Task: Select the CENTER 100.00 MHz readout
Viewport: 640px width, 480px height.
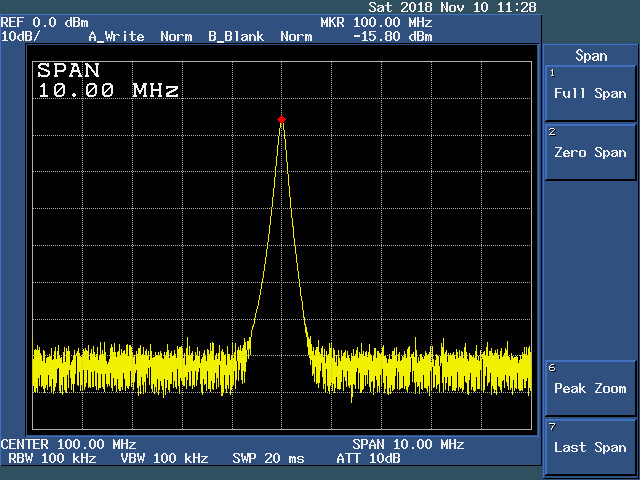Action: pyautogui.click(x=68, y=444)
